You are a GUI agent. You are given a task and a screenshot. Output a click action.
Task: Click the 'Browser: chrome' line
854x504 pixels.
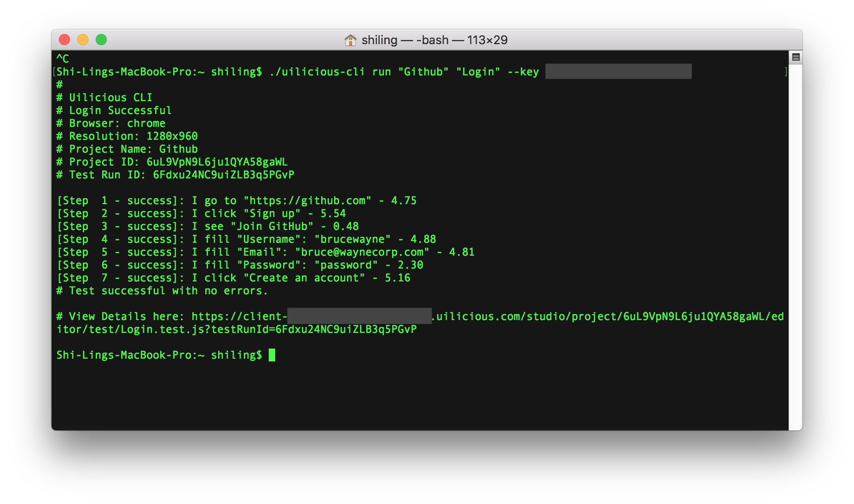111,123
